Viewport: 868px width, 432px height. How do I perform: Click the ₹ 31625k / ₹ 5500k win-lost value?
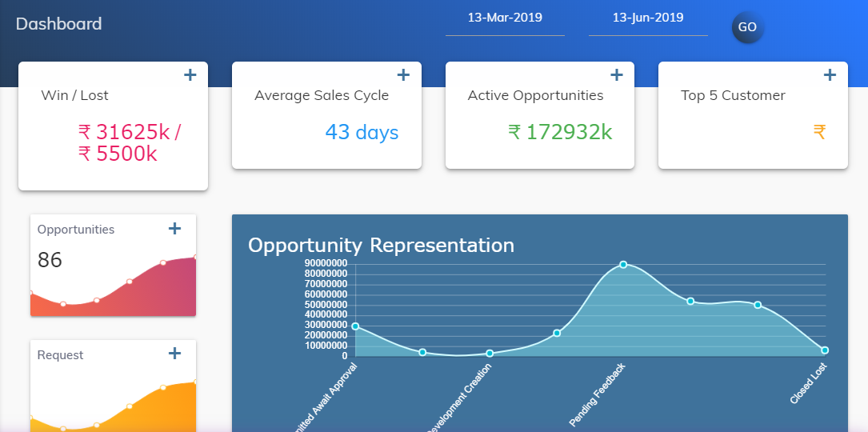pos(129,142)
